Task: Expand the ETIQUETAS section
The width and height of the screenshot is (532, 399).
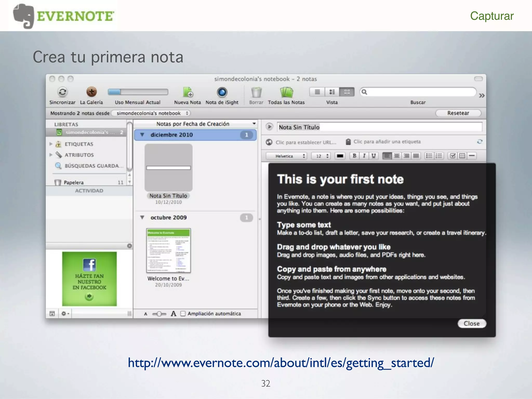Action: point(51,144)
